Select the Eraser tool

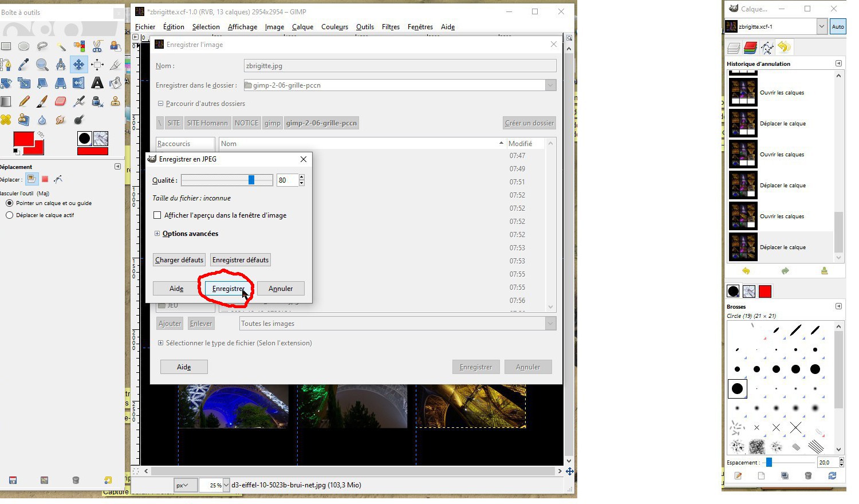click(61, 101)
